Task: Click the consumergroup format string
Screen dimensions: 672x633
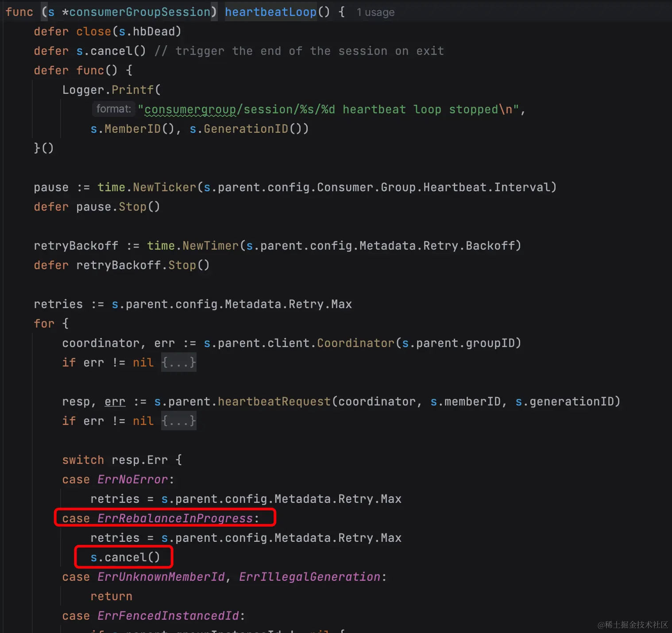Action: pos(328,109)
